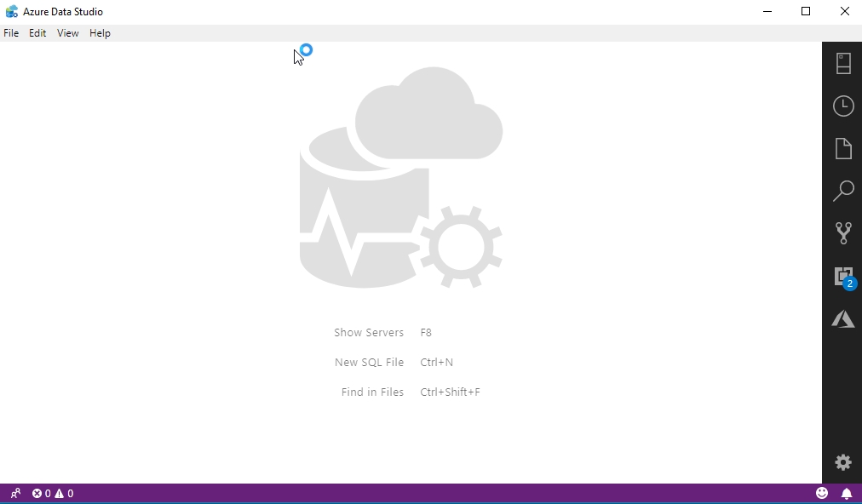Viewport: 862px width, 504px height.
Task: Open the View menu
Action: [67, 33]
